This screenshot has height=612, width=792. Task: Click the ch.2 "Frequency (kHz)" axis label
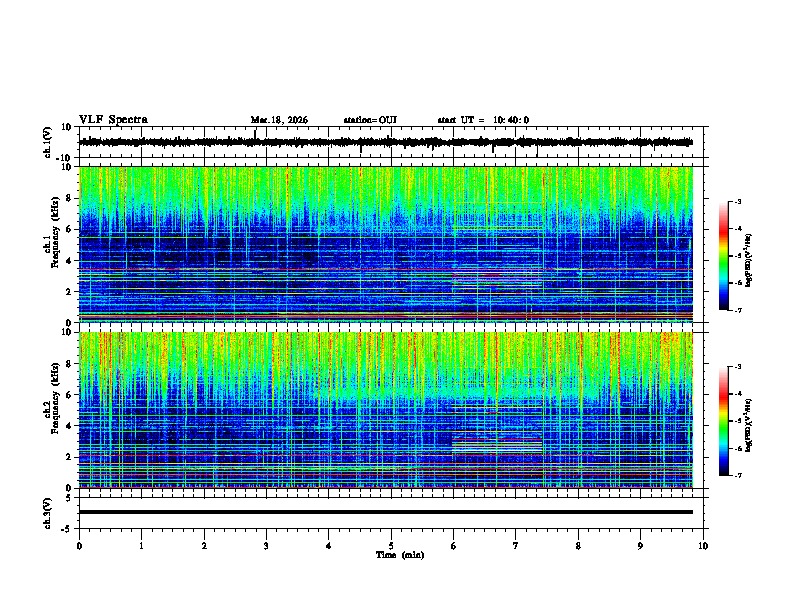(55, 398)
